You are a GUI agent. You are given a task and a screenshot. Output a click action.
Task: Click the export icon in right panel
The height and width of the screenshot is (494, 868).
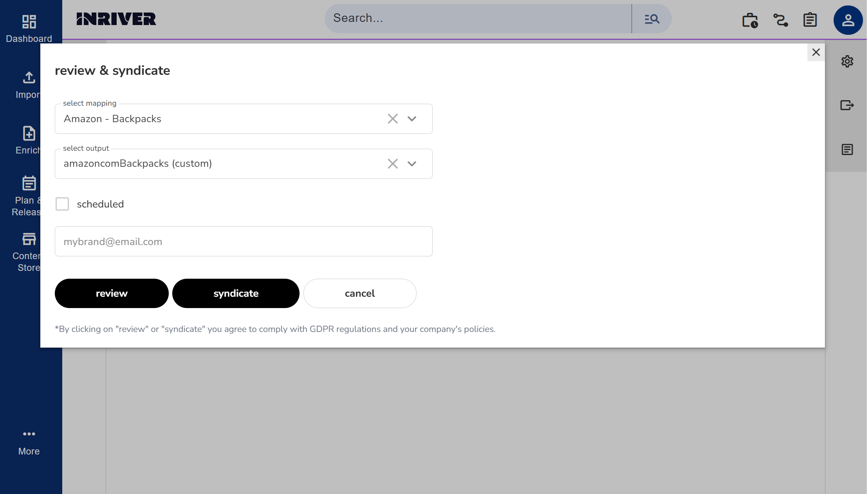click(x=847, y=105)
